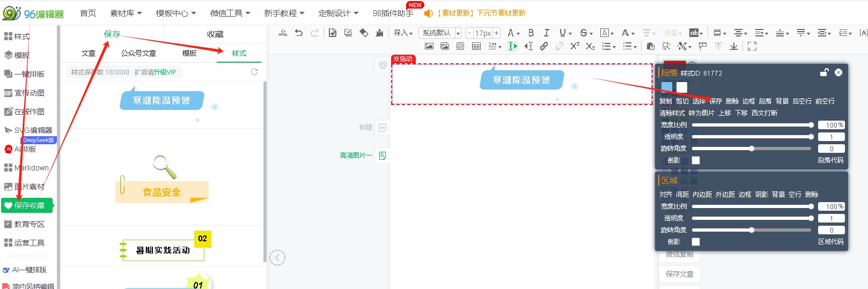Image resolution: width=868 pixels, height=289 pixels.
Task: Switch to the 公众号文章 tab
Action: coord(138,53)
